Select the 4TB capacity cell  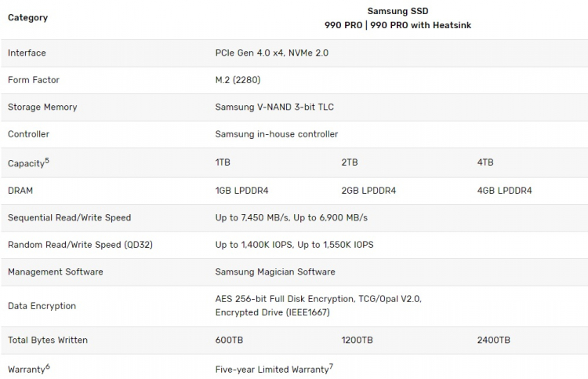tap(485, 162)
